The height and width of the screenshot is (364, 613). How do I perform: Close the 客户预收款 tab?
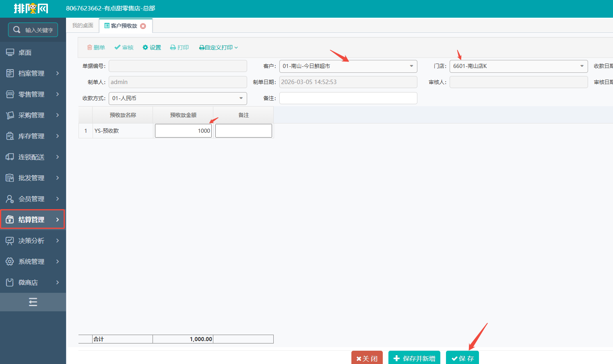coord(143,26)
